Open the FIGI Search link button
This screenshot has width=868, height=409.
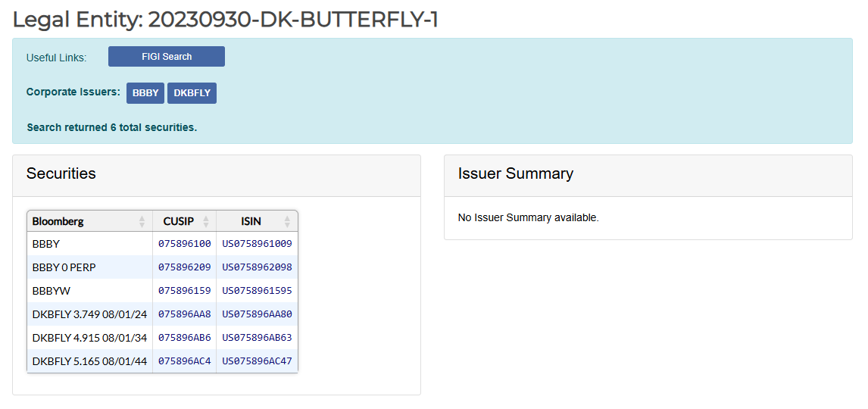[x=167, y=57]
